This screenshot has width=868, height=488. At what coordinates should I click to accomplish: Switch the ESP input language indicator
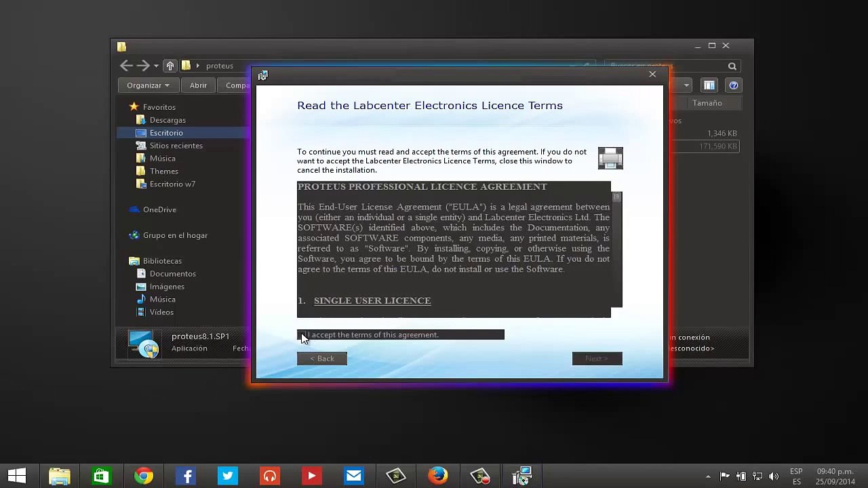tap(796, 476)
